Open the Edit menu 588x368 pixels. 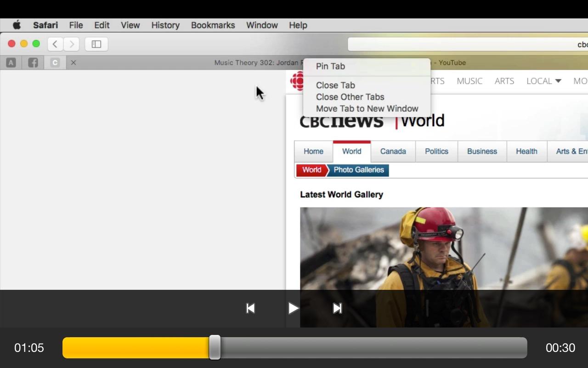coord(102,25)
